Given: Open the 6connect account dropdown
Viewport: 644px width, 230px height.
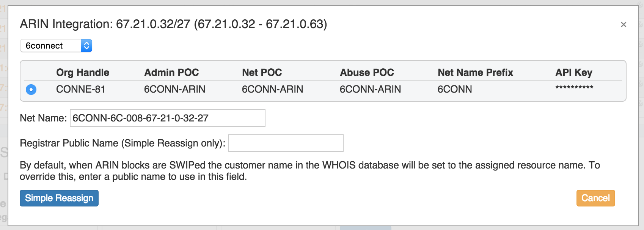Looking at the screenshot, I should (56, 46).
